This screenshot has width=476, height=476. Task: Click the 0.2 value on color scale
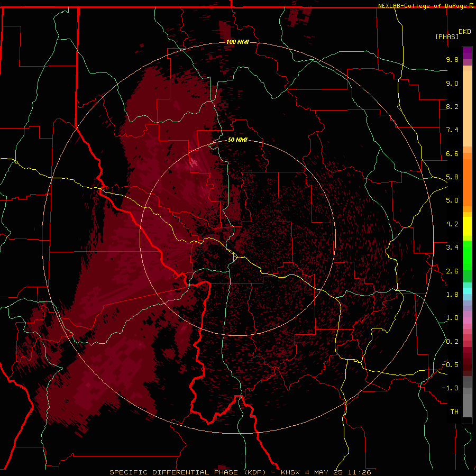click(452, 342)
